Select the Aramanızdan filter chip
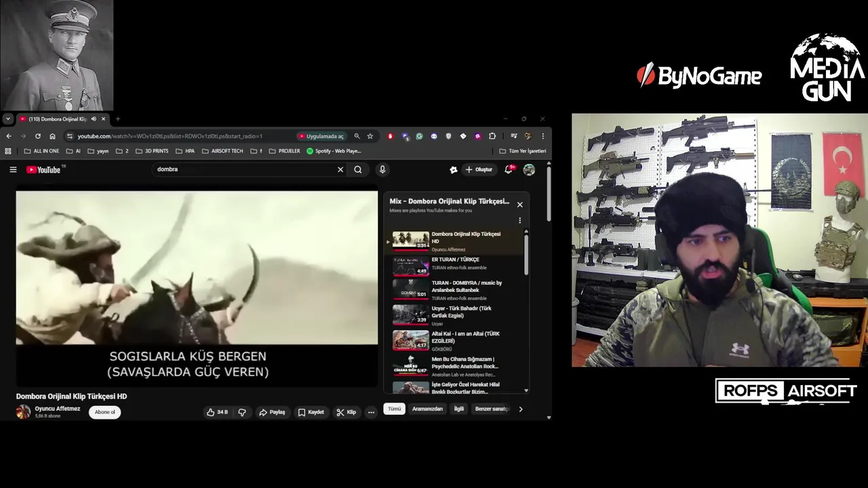 point(427,409)
